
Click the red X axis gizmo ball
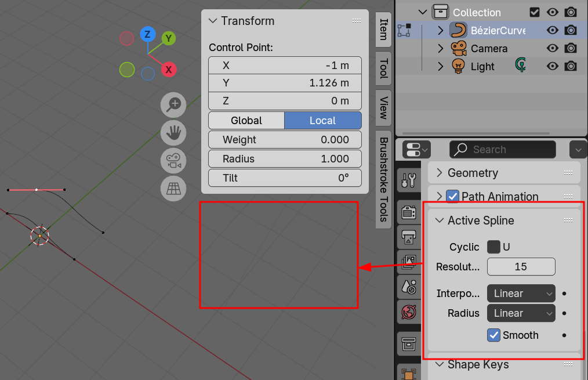[x=169, y=70]
